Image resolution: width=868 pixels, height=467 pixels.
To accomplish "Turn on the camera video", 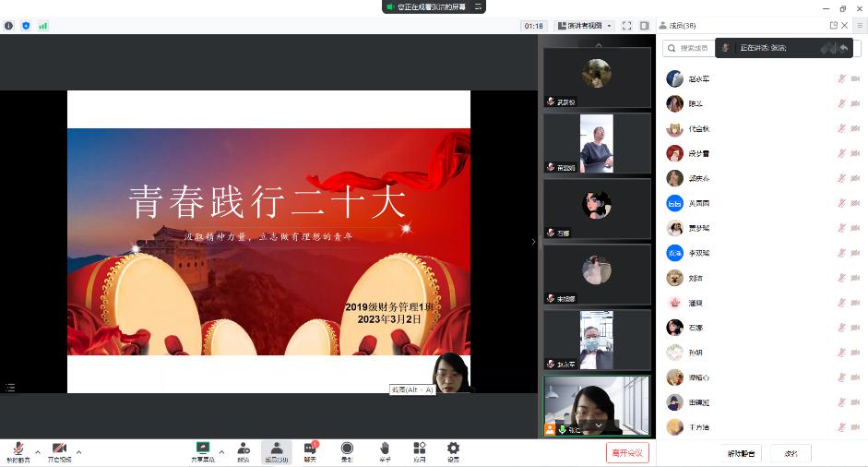I will pyautogui.click(x=59, y=450).
